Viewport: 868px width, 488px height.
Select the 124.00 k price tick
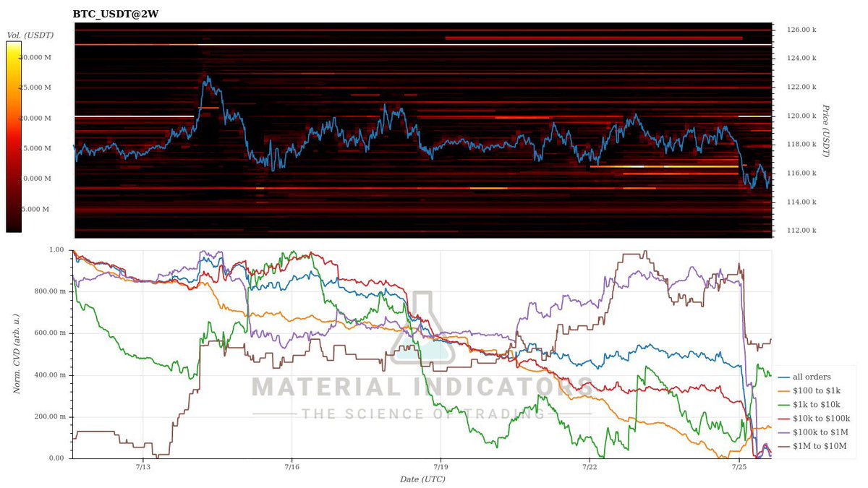pyautogui.click(x=802, y=59)
